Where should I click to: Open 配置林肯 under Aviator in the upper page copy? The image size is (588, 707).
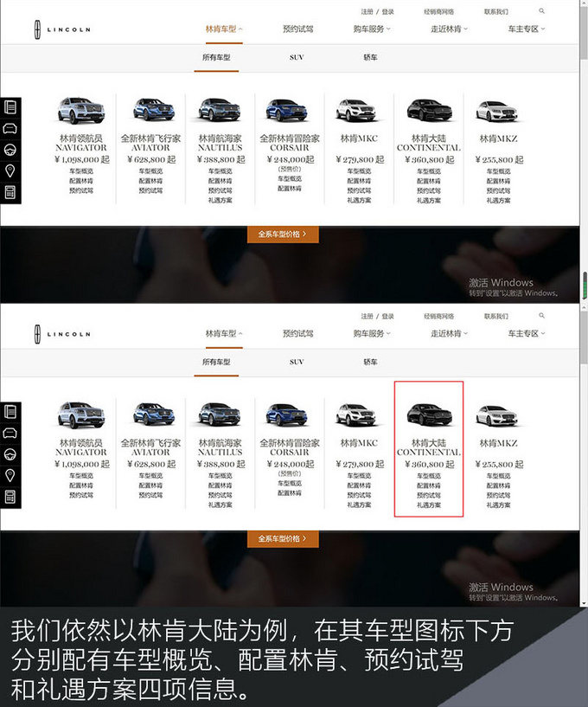[150, 181]
